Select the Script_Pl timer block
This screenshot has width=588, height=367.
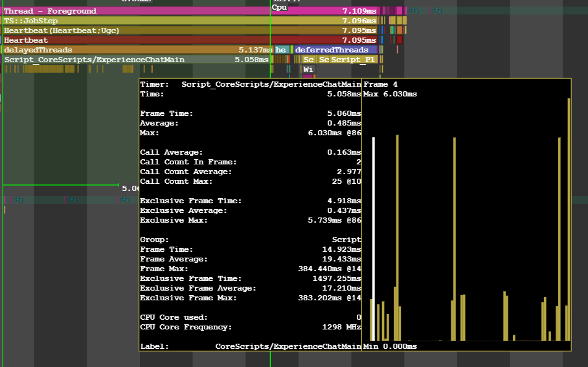tap(353, 60)
